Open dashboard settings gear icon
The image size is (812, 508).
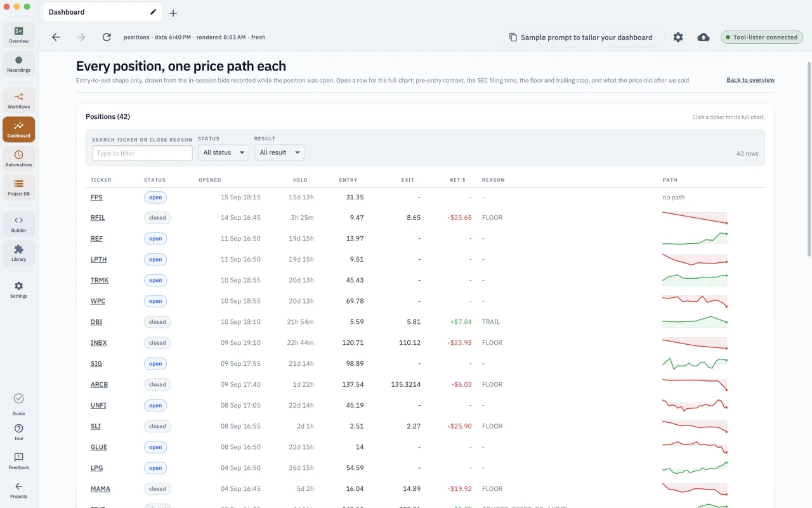point(678,37)
